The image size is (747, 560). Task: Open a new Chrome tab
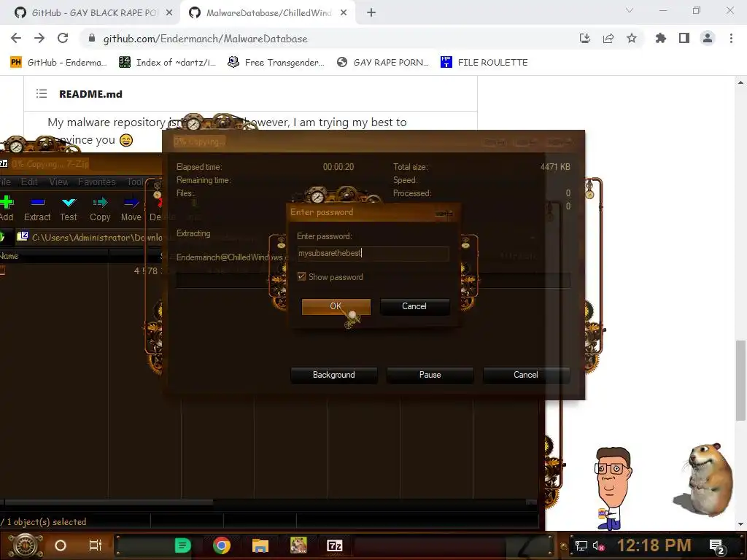tap(371, 13)
